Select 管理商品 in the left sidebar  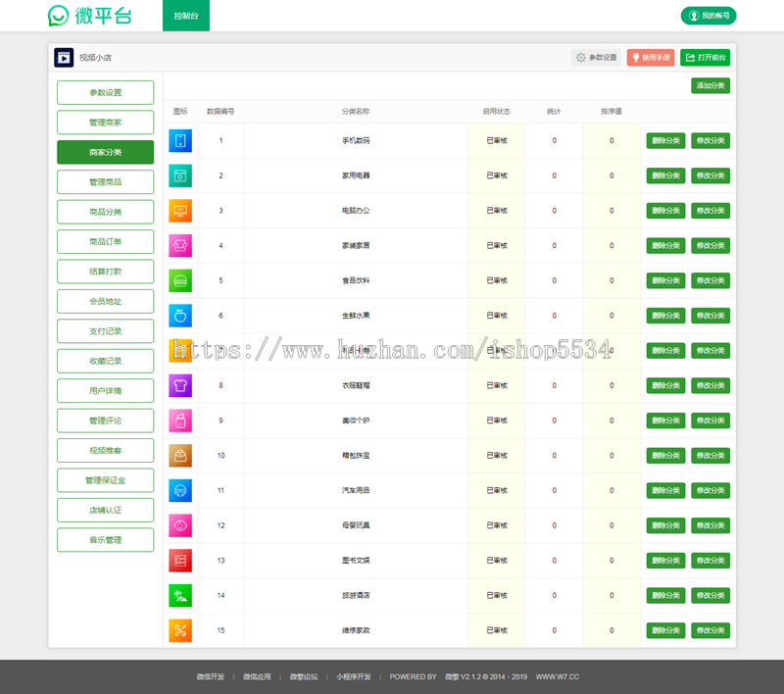click(x=105, y=182)
